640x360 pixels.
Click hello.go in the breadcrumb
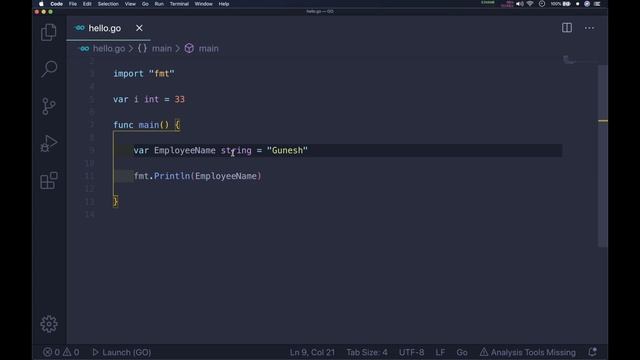click(109, 49)
